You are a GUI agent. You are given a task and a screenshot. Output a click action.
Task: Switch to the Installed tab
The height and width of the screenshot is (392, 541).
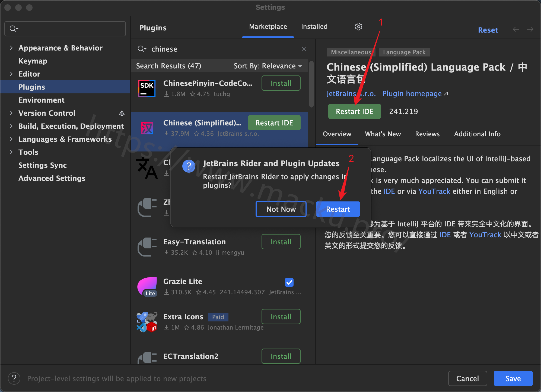click(314, 27)
